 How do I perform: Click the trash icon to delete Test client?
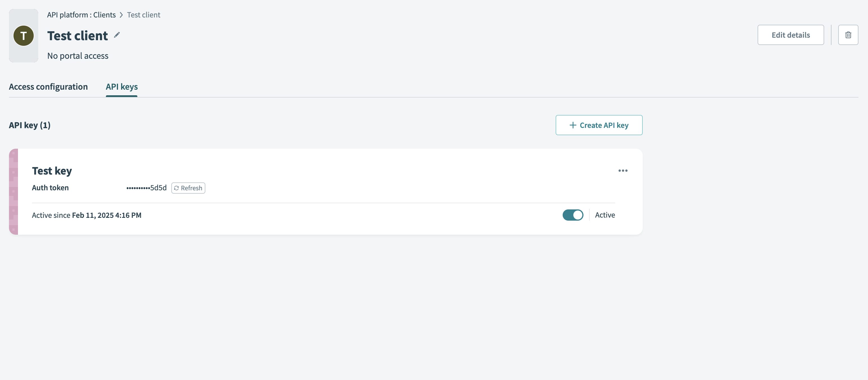point(848,35)
